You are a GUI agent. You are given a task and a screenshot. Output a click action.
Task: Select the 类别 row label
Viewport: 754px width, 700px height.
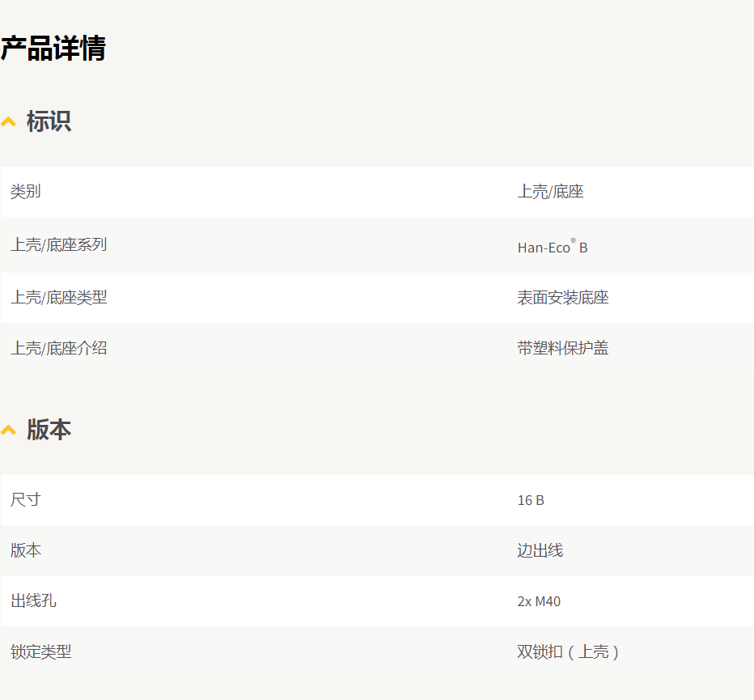point(26,192)
